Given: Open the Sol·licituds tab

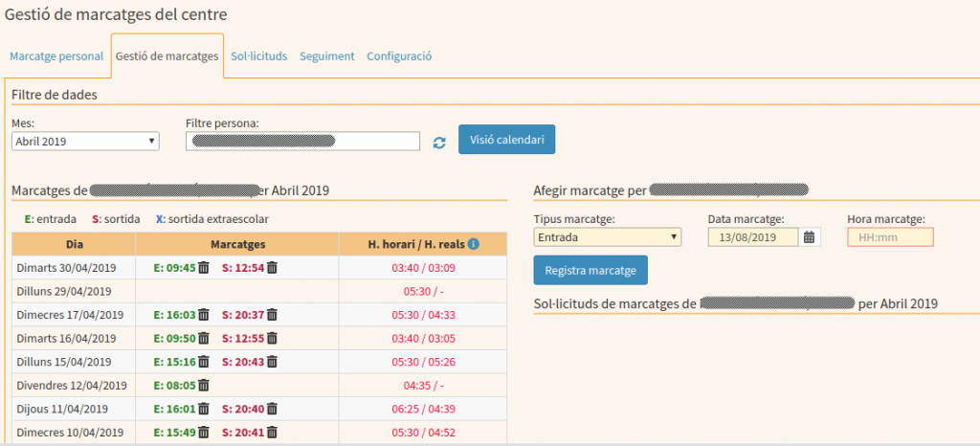Looking at the screenshot, I should [x=258, y=56].
